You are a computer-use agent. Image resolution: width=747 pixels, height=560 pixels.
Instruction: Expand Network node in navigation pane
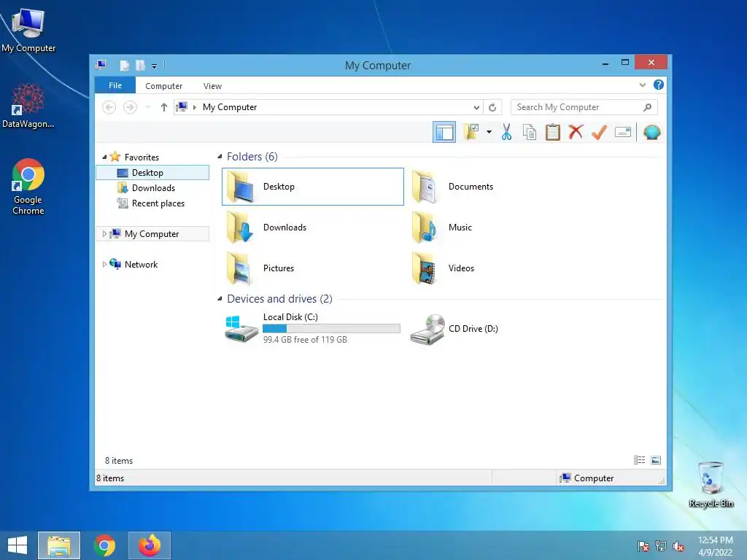[x=104, y=264]
